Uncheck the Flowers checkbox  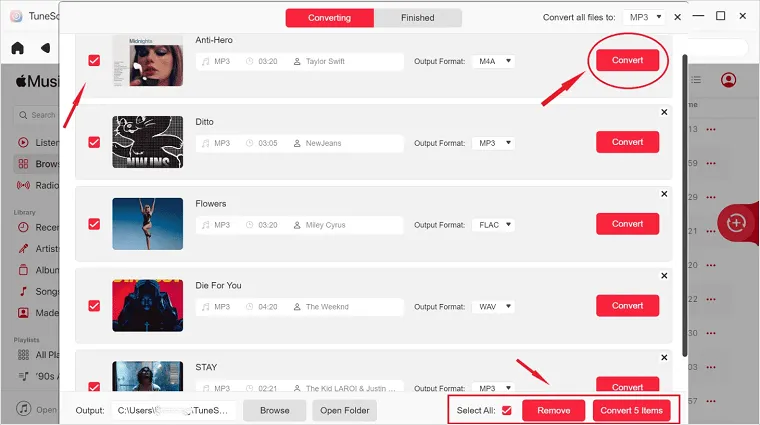coord(94,224)
